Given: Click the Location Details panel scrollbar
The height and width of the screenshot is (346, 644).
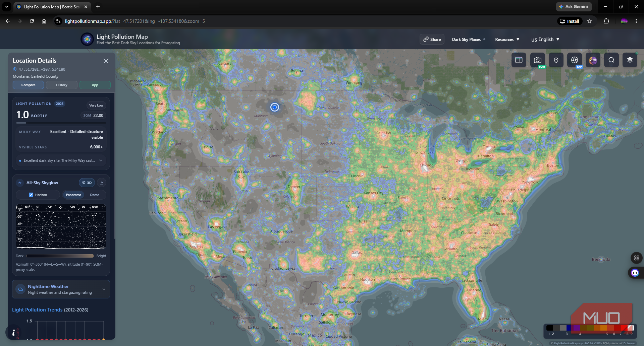Looking at the screenshot, I should click(114, 166).
